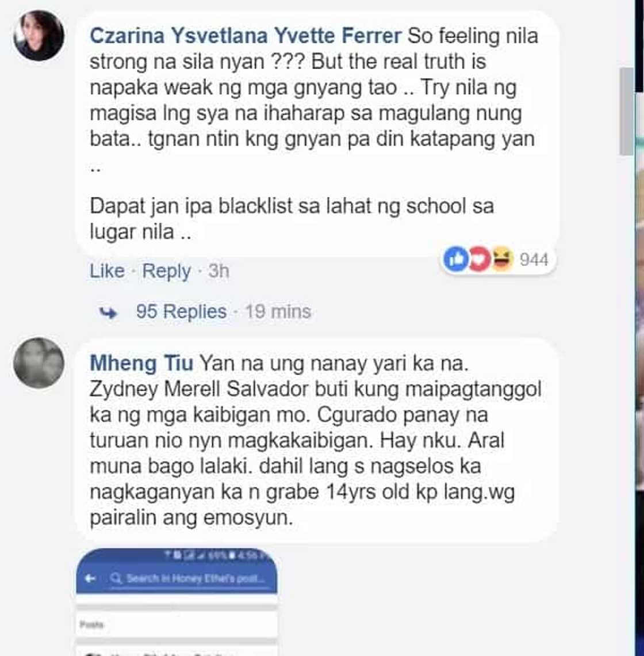Viewport: 644px width, 656px height.
Task: Open Mheng Tiu's profile picture
Action: pos(39,363)
